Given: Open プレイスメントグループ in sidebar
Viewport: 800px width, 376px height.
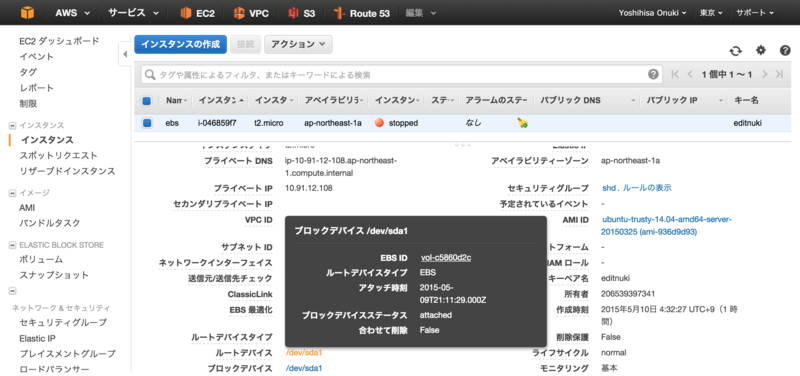Looking at the screenshot, I should coord(67,354).
